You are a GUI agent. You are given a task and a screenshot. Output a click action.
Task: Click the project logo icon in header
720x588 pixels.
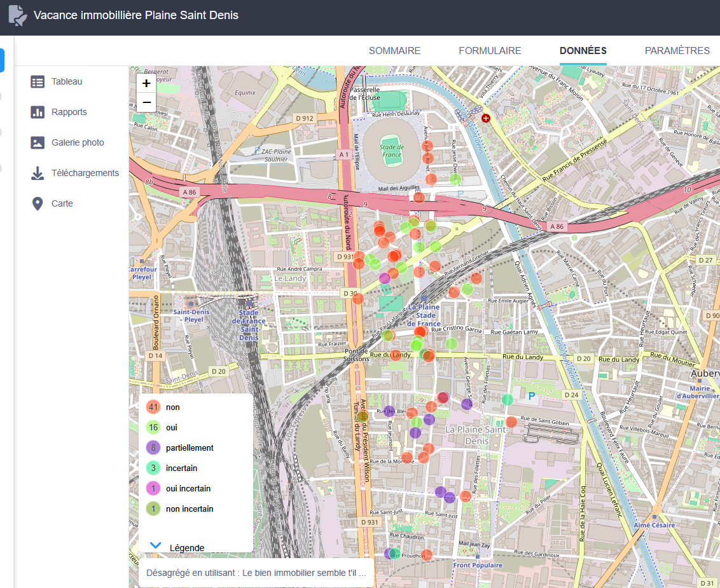(x=18, y=15)
